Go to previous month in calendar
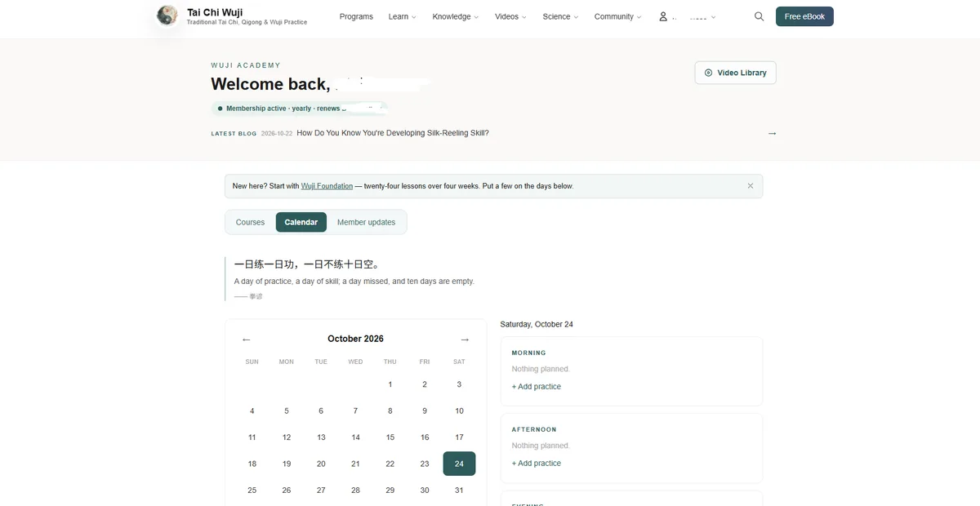Viewport: 980px width, 506px height. [x=247, y=340]
